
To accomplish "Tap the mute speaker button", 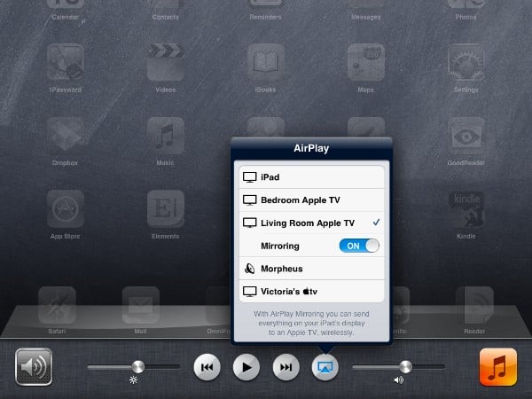I will 34,367.
